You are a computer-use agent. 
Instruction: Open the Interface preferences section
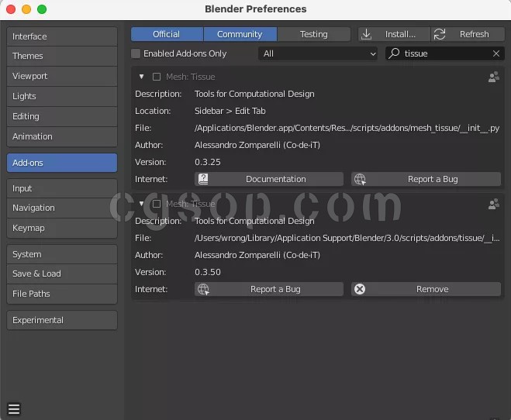click(62, 36)
